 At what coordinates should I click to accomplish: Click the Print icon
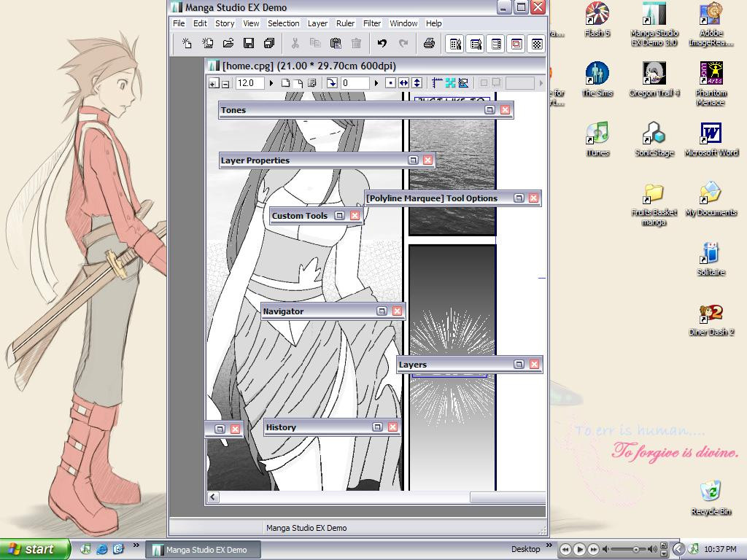(x=429, y=43)
